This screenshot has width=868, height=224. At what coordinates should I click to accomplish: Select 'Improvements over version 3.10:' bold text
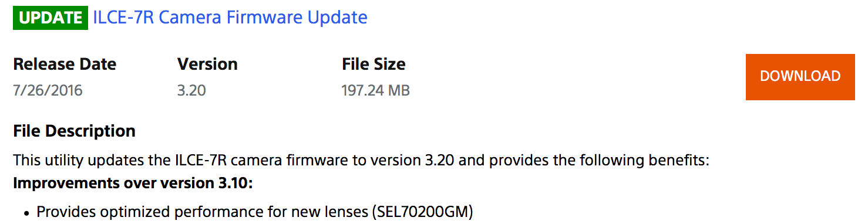(133, 184)
